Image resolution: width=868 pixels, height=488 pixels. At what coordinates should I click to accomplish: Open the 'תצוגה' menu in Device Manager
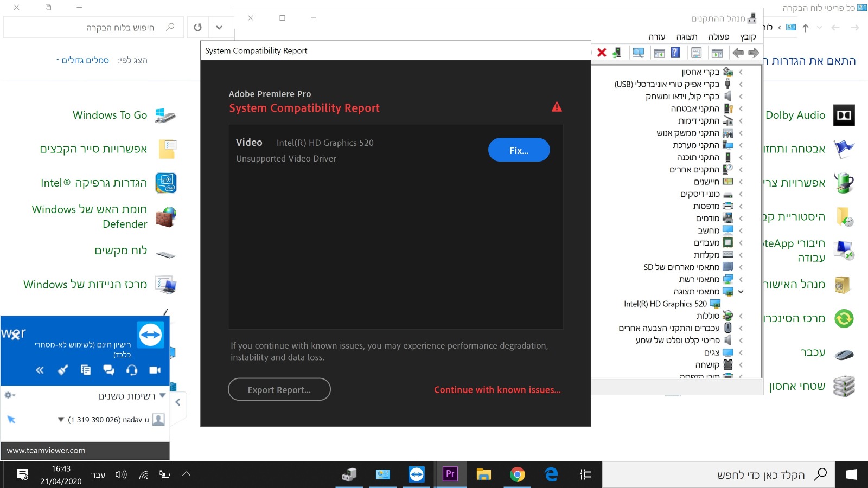pyautogui.click(x=687, y=37)
